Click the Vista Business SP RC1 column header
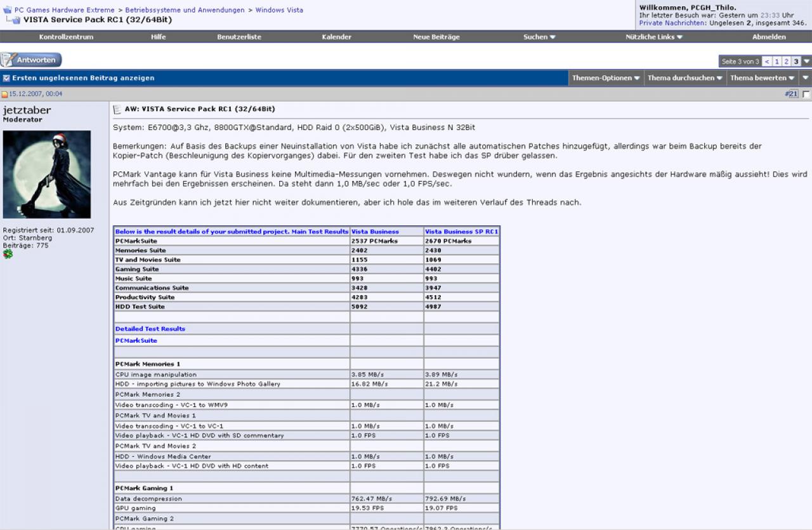The height and width of the screenshot is (530, 812). 462,232
